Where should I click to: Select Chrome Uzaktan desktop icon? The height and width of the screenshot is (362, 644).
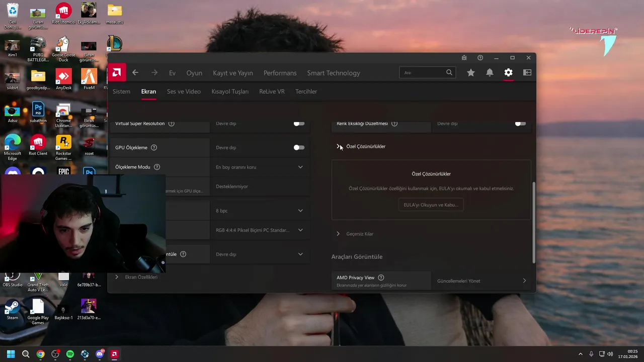tap(63, 115)
